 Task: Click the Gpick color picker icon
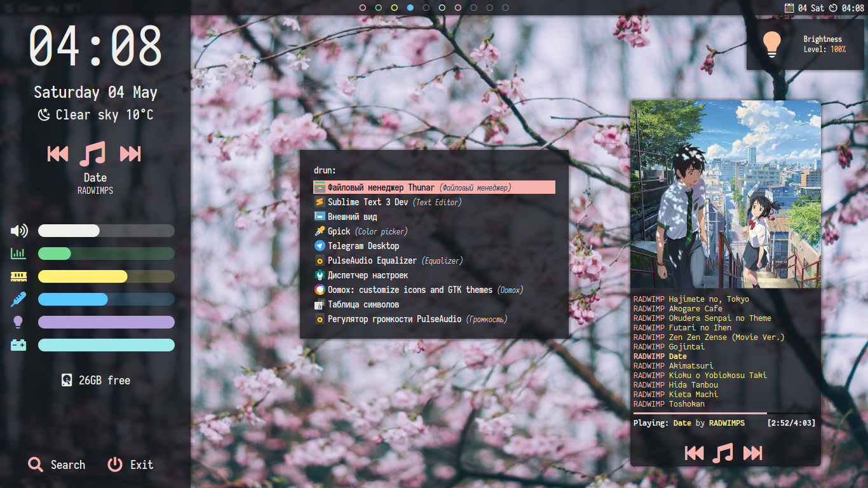tap(320, 231)
